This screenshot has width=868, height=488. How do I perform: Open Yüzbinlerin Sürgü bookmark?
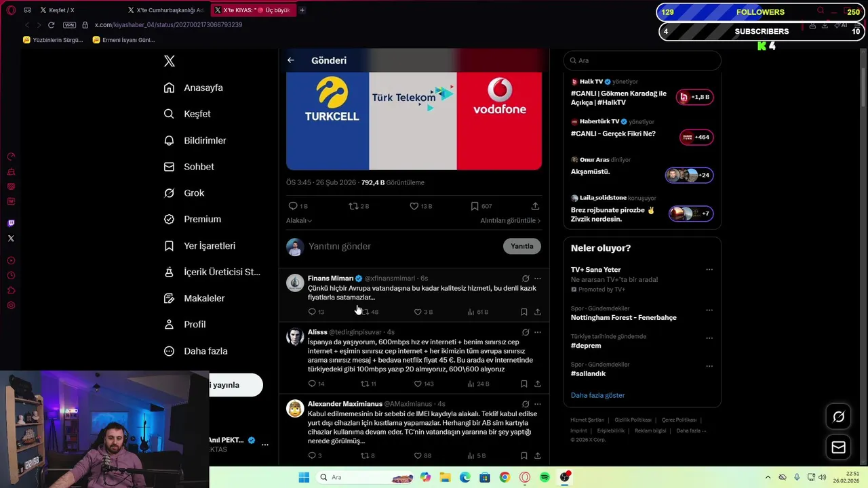[53, 40]
